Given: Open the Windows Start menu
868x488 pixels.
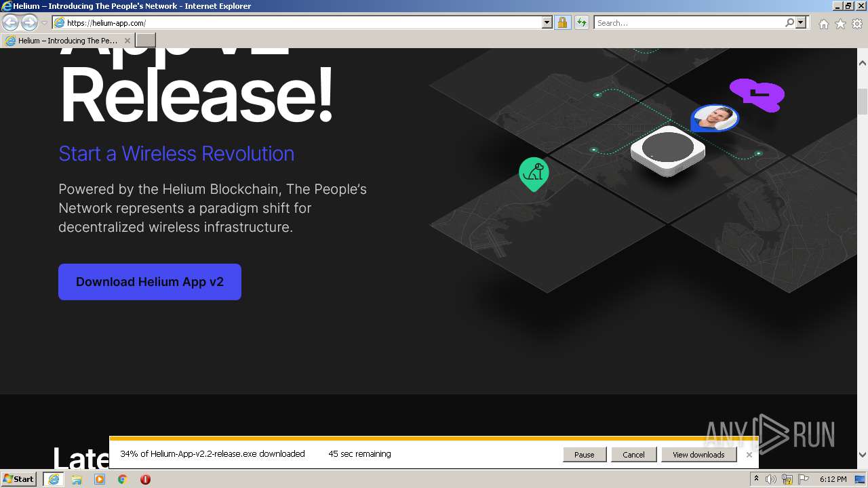Looking at the screenshot, I should (19, 479).
